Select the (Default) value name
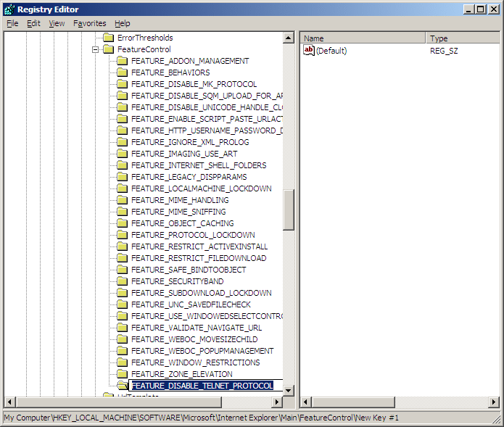The image size is (504, 427). click(x=331, y=51)
